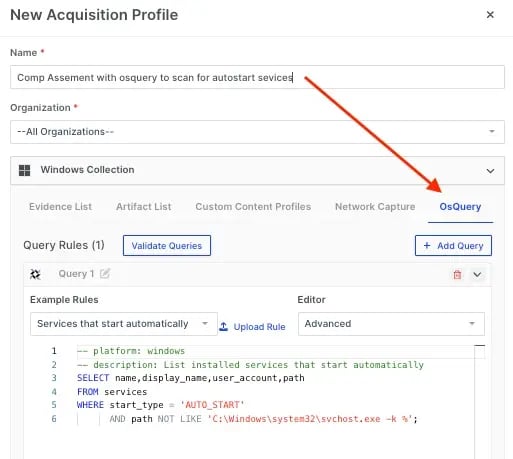Viewport: 513px width, 459px height.
Task: Switch to the Artifact List tab
Action: pyautogui.click(x=144, y=207)
